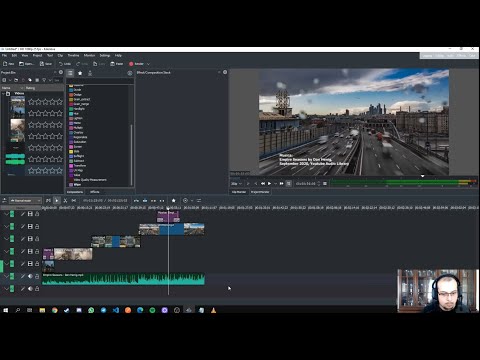Click the tag icon in Project Bin toolbar
The image size is (480, 360).
pos(30,80)
